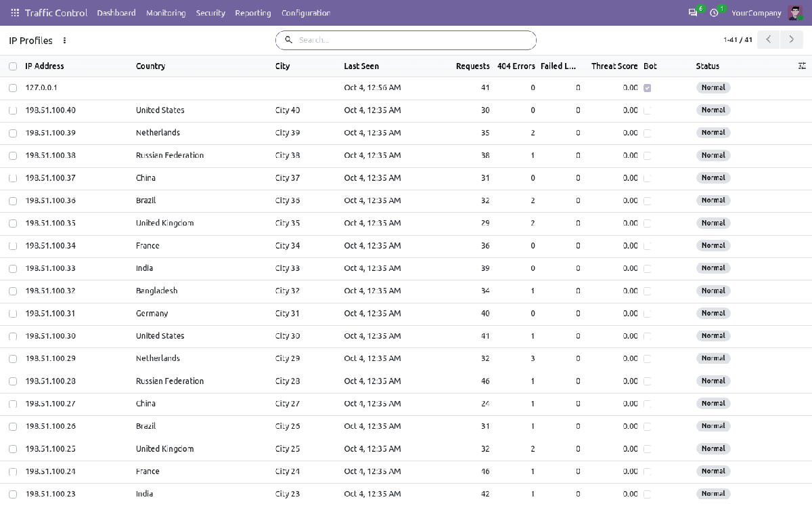The width and height of the screenshot is (812, 508).
Task: Open the activities clock icon
Action: point(714,13)
